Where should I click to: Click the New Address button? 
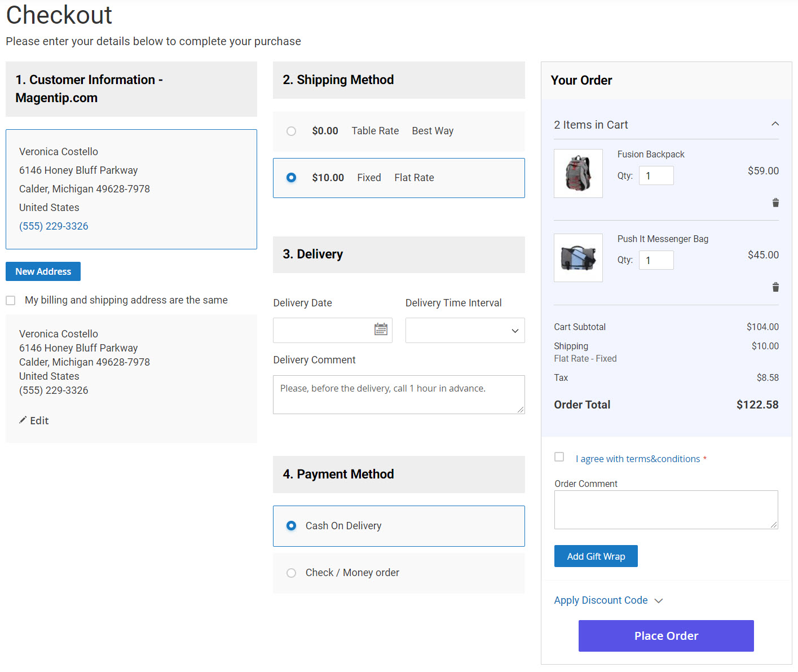tap(43, 271)
